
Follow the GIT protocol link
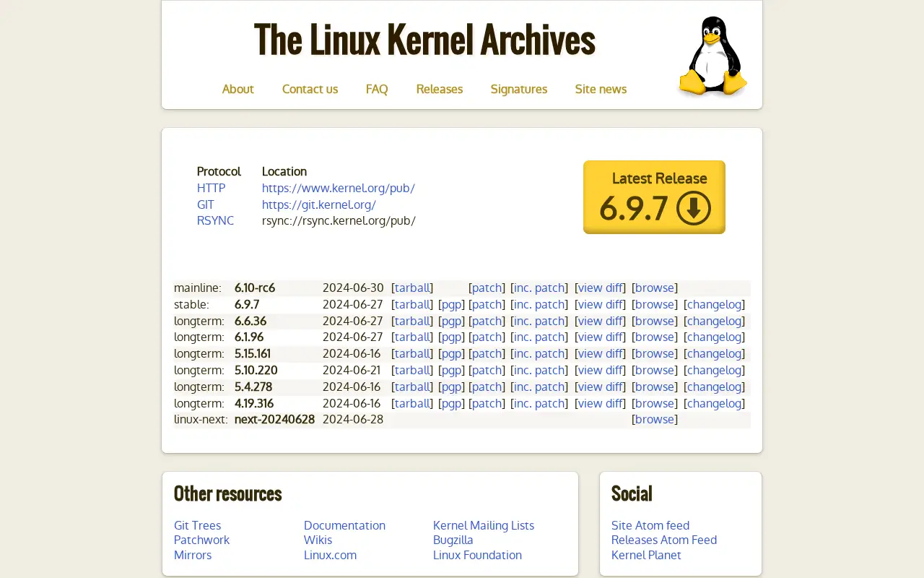click(205, 204)
